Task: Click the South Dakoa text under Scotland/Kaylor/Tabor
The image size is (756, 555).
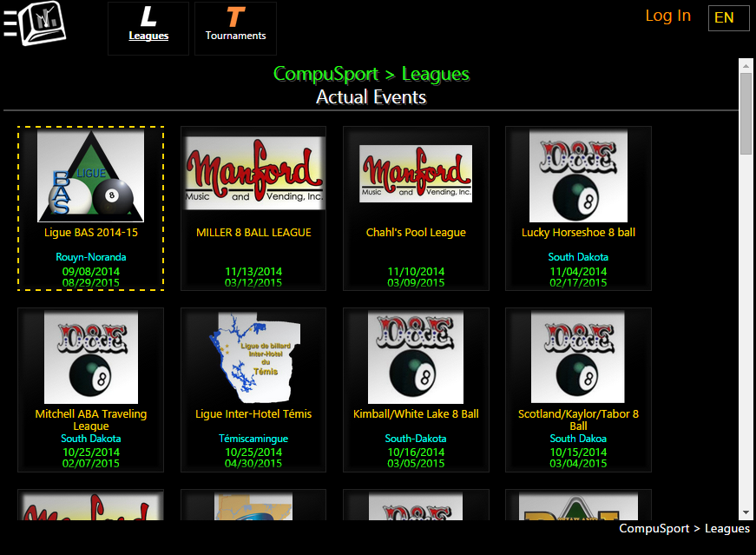Action: tap(578, 439)
